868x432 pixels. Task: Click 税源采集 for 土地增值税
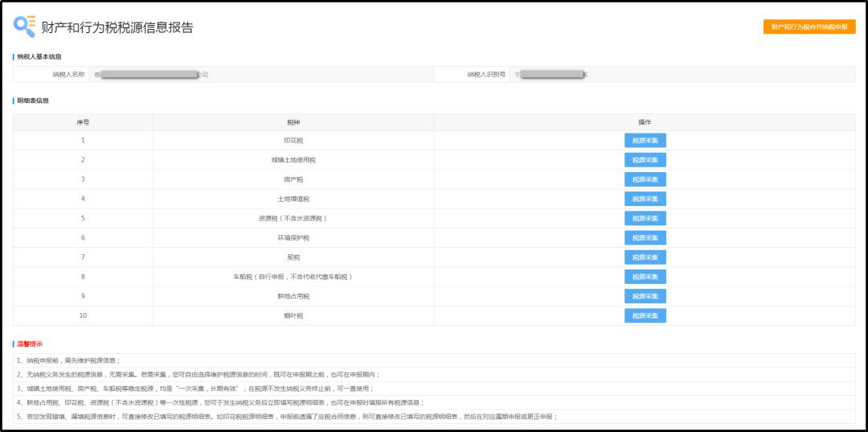(x=645, y=199)
